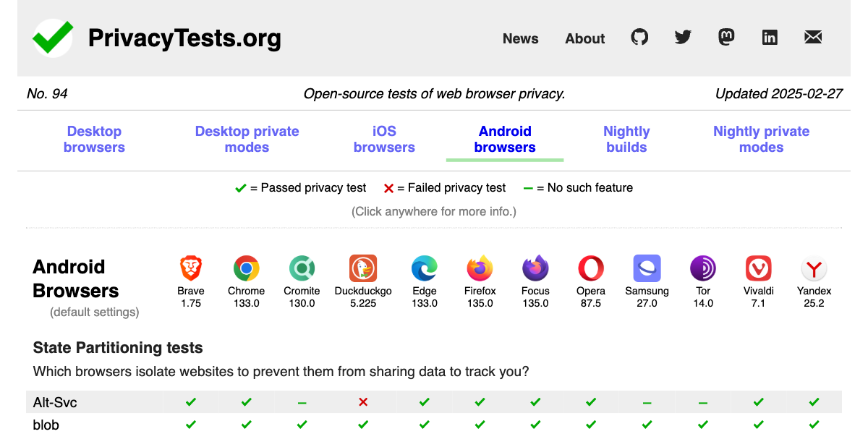The image size is (868, 434).
Task: Click the Brave 1.75 label
Action: 191,297
